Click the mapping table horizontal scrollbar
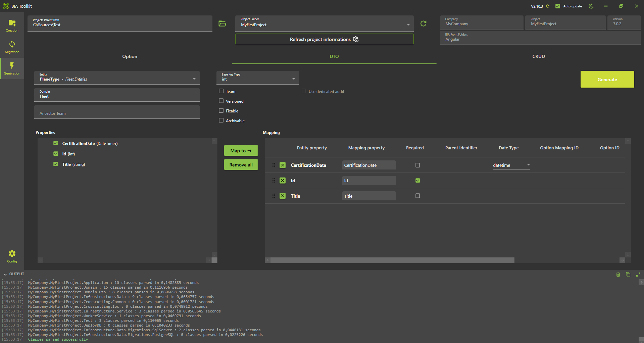This screenshot has height=343, width=644. tap(392, 260)
